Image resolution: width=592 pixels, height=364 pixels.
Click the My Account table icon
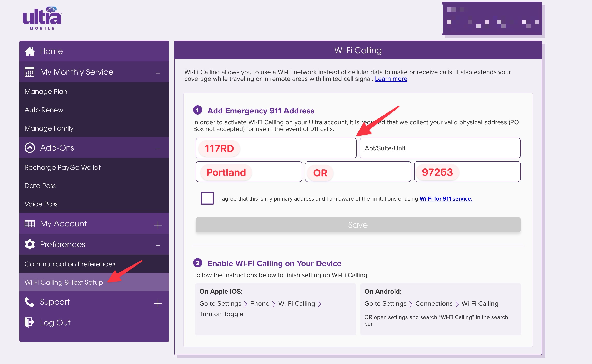click(x=30, y=224)
